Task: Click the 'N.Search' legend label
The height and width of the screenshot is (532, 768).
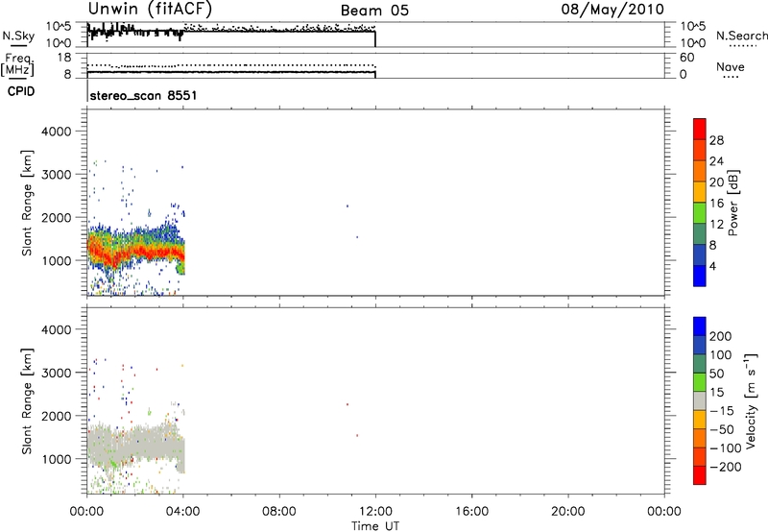Action: (741, 36)
